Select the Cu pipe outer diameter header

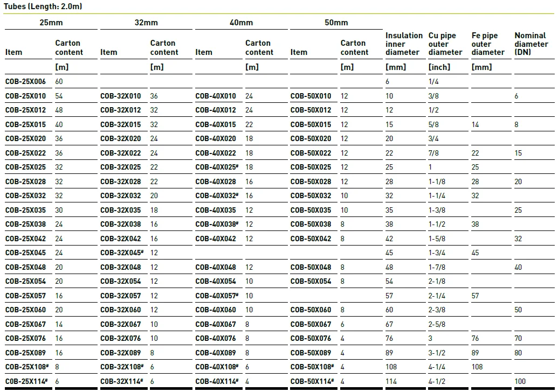(445, 44)
